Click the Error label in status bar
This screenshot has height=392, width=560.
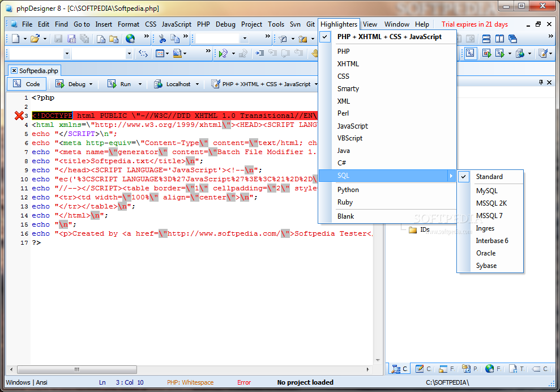pyautogui.click(x=244, y=382)
